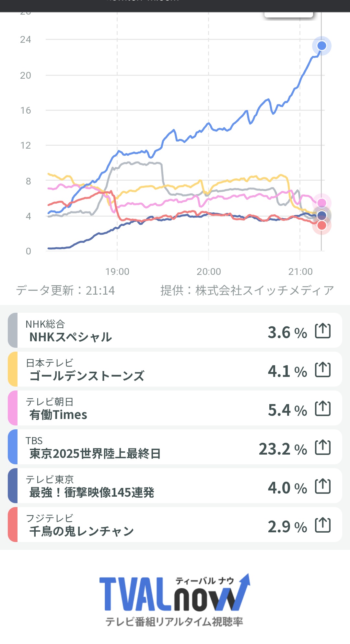This screenshot has height=644, width=350.
Task: Tap the blue TBS data point on chart
Action: (321, 46)
